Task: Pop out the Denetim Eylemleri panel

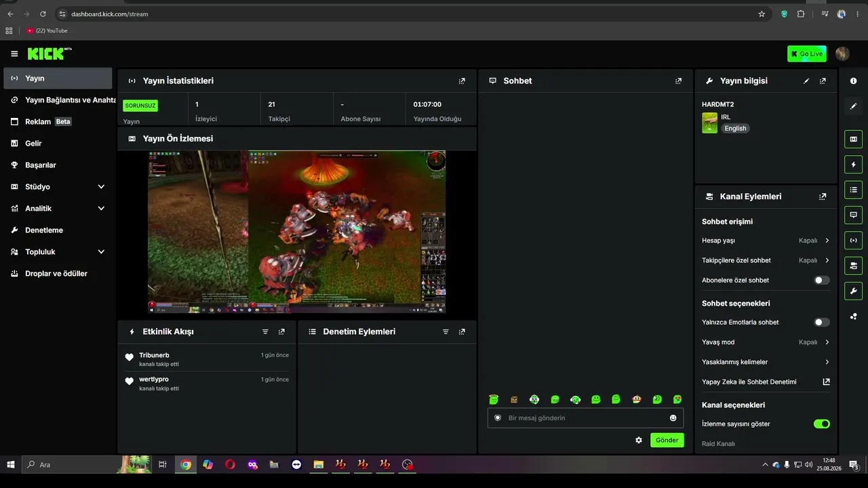Action: [462, 331]
